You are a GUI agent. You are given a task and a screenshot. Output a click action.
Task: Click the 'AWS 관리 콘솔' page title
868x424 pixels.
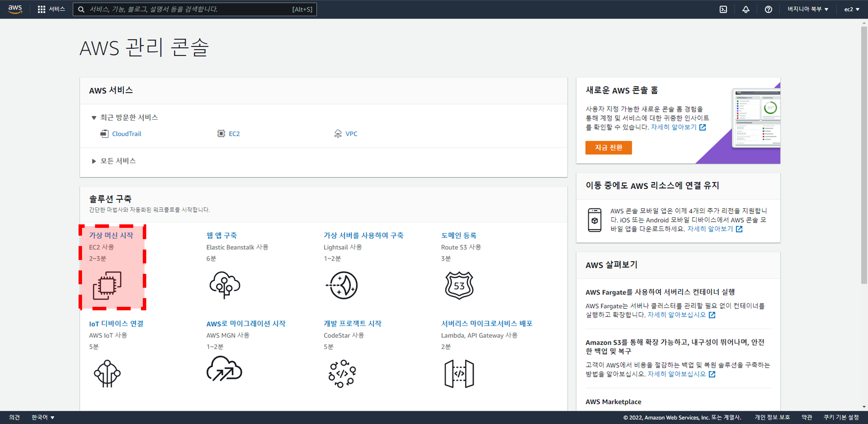coord(144,47)
